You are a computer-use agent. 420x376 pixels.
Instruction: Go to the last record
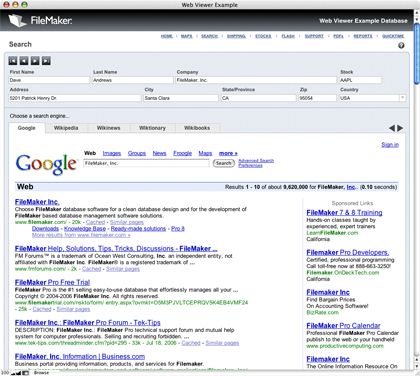[46, 61]
